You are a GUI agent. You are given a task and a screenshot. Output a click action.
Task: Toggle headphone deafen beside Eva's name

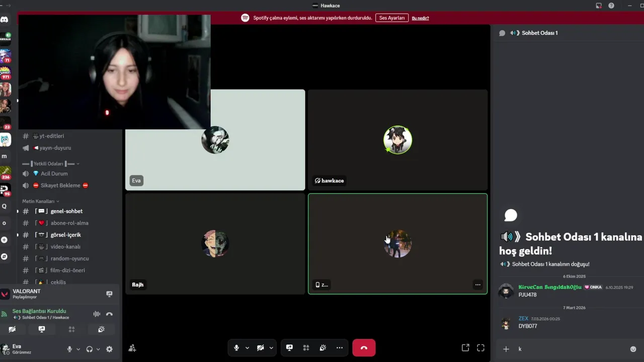90,349
